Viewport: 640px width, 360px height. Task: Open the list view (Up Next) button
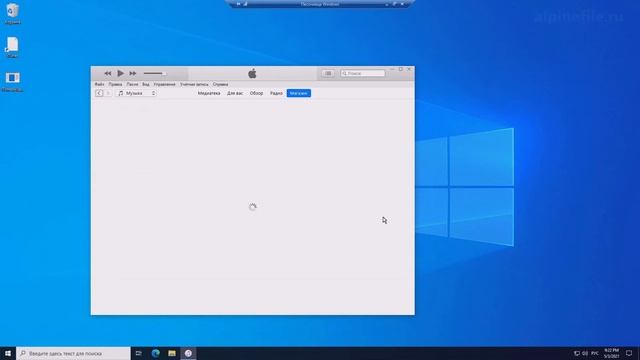(x=328, y=73)
